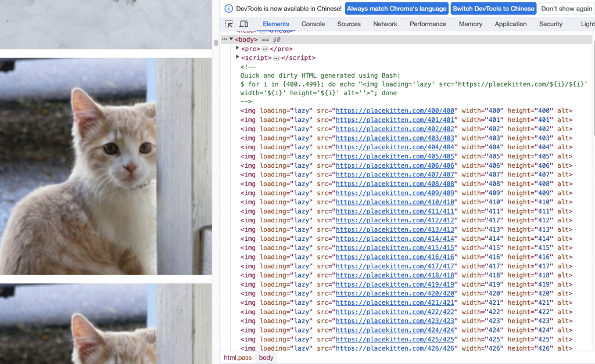
Task: Click the loading="lazy" attribute on 421 row
Action: (x=286, y=302)
